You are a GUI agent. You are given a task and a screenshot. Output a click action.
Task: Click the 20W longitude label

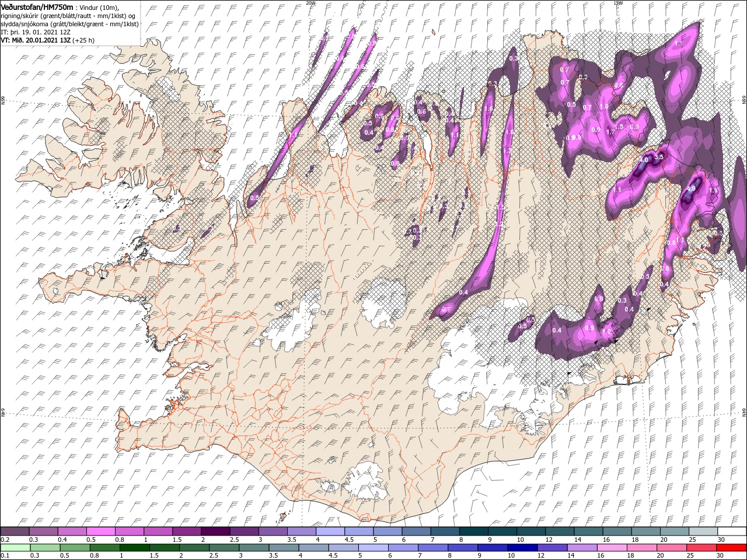[310, 3]
